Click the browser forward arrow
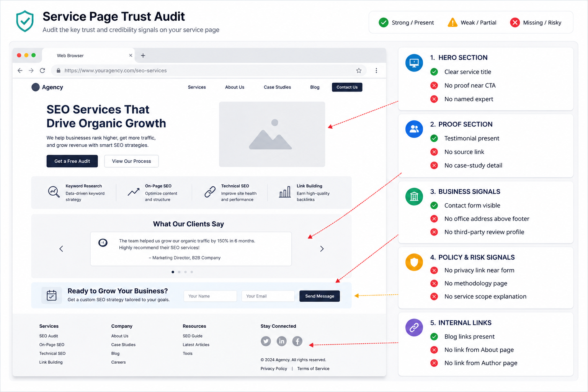Image resolution: width=588 pixels, height=392 pixels. coord(31,70)
